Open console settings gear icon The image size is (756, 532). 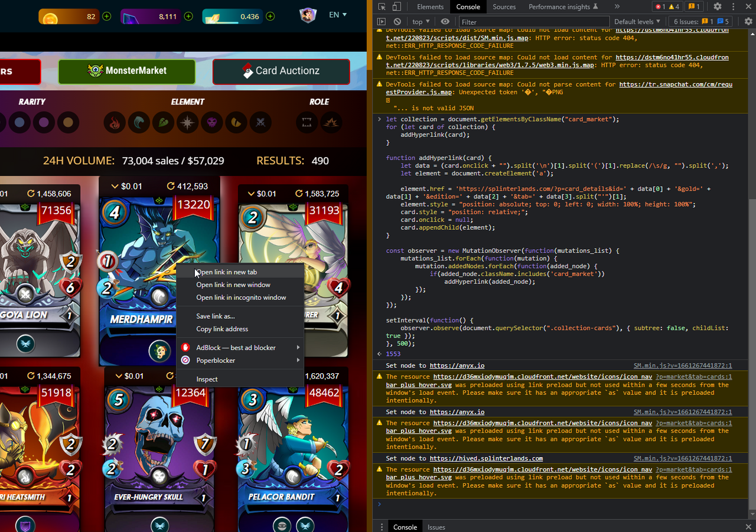pyautogui.click(x=748, y=21)
